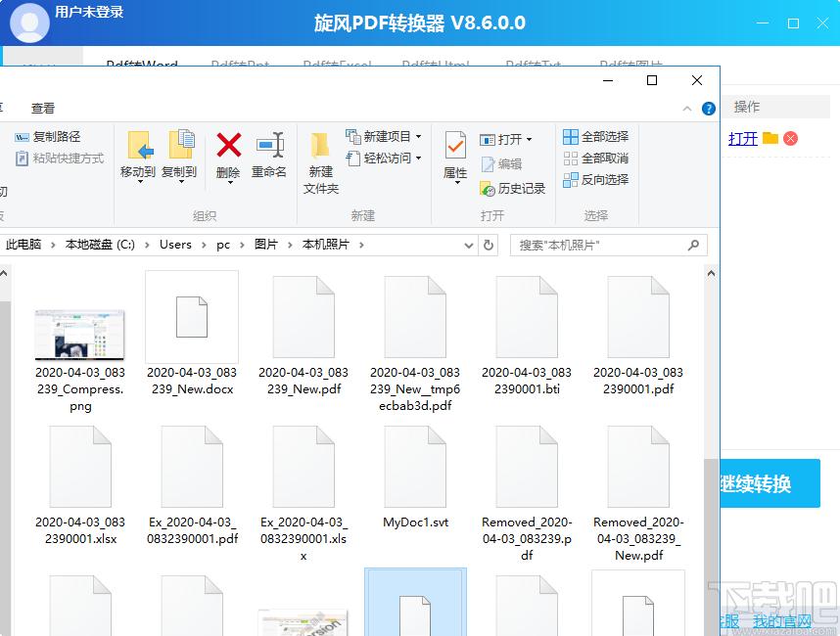Click the 搜索"本机照片" search field
This screenshot has width=840, height=636.
coord(609,246)
